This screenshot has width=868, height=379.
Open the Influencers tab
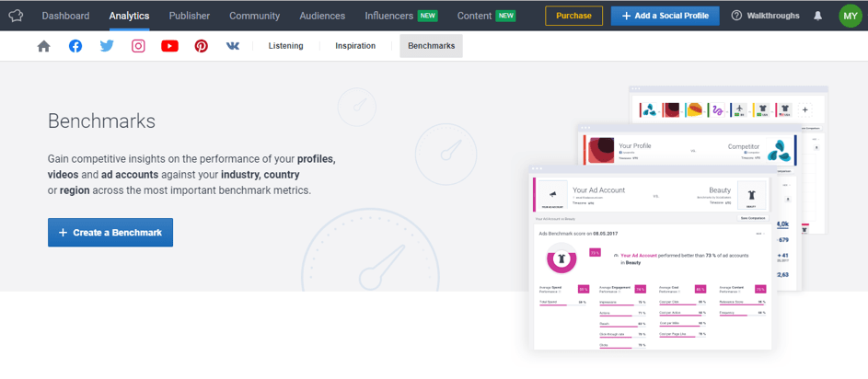tap(389, 16)
